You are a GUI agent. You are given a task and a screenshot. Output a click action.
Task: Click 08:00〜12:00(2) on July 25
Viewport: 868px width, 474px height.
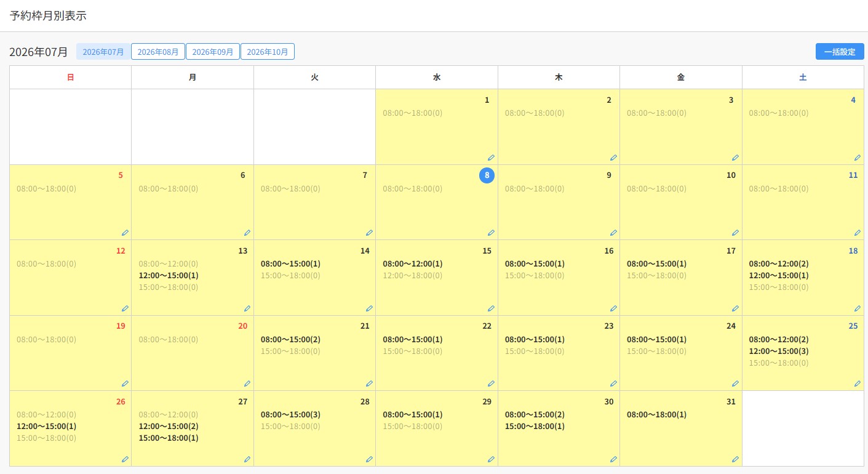tap(779, 339)
